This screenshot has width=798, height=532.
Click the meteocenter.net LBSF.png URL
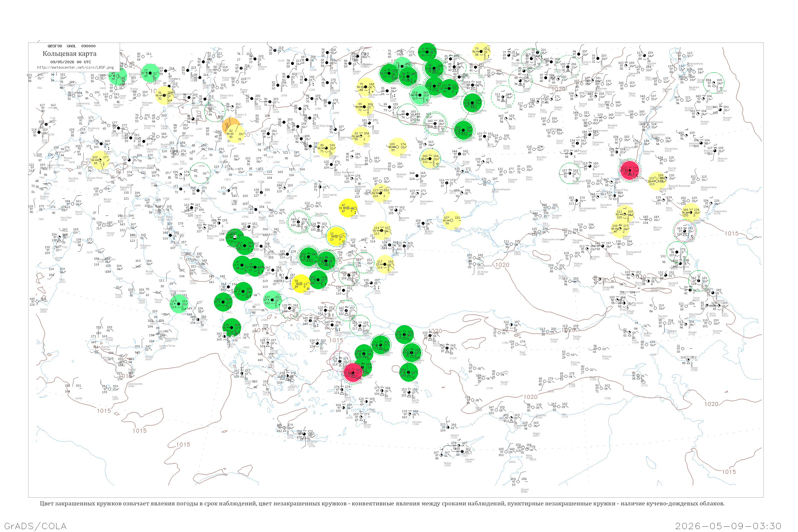coord(75,67)
